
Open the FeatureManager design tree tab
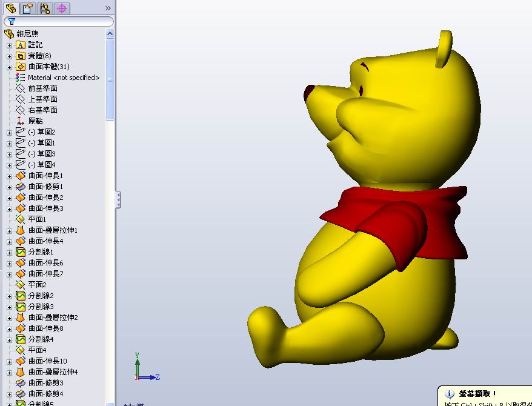coord(11,8)
